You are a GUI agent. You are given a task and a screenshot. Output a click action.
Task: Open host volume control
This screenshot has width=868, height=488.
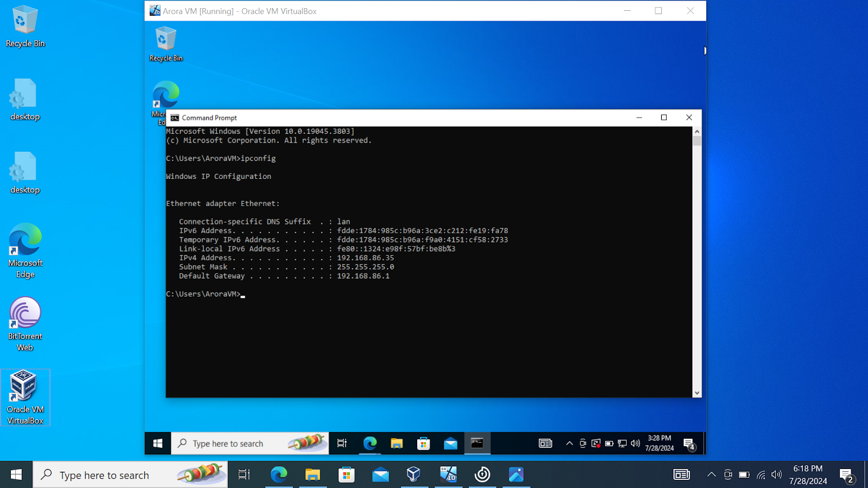click(x=776, y=475)
